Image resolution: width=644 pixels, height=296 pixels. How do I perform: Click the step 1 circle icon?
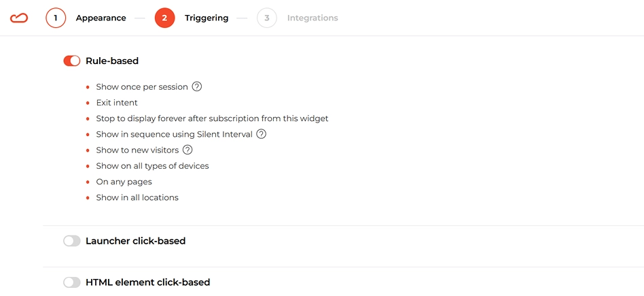tap(56, 18)
